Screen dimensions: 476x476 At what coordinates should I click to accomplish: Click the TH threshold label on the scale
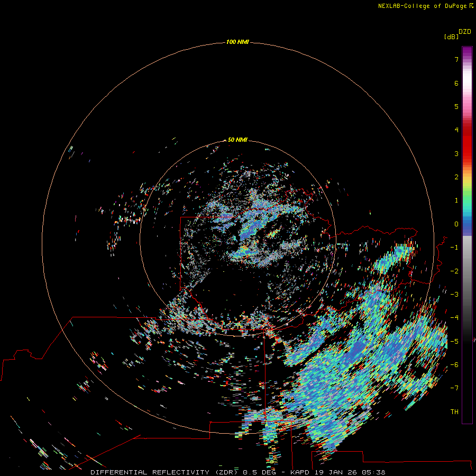click(454, 412)
